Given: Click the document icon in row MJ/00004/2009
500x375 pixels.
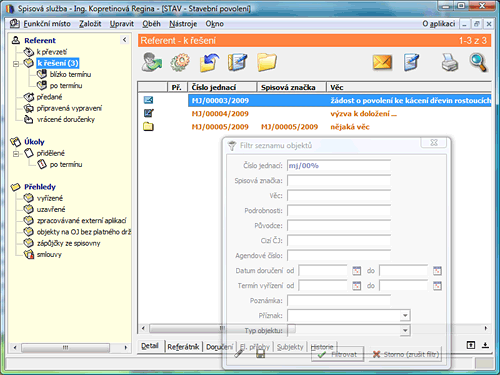Looking at the screenshot, I should [x=148, y=113].
